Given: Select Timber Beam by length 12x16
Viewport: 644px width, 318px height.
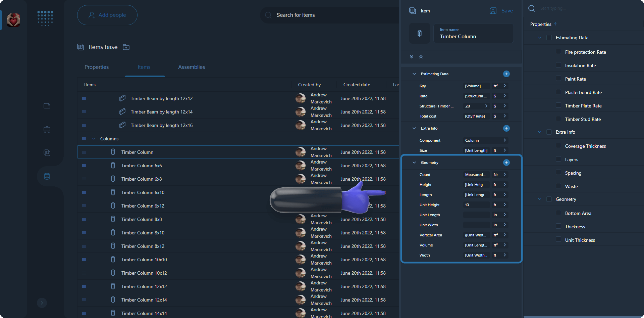Looking at the screenshot, I should tap(238, 125).
